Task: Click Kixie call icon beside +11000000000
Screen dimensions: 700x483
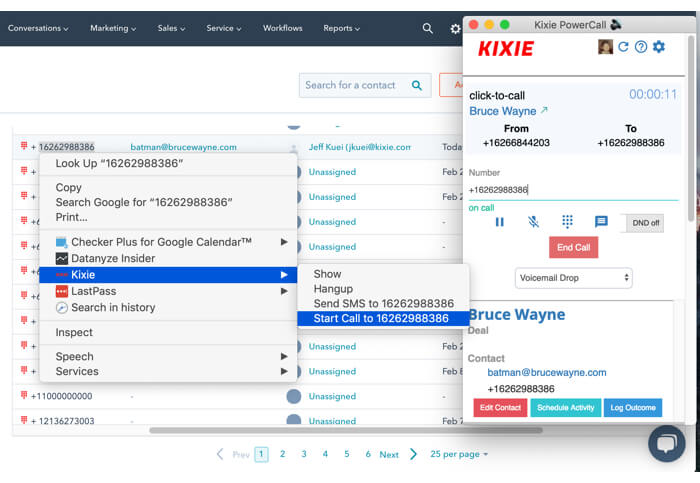Action: pos(24,395)
